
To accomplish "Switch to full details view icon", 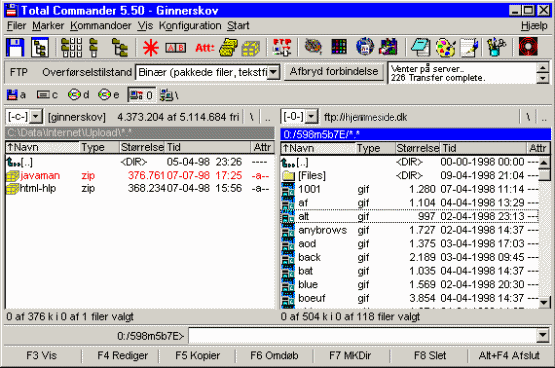I will pyautogui.click(x=93, y=47).
